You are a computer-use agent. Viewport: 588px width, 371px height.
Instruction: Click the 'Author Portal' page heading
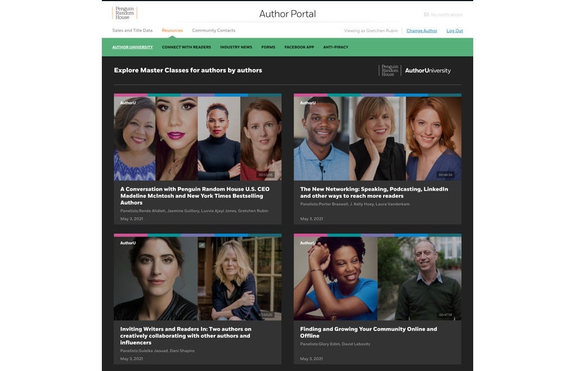[x=288, y=14]
